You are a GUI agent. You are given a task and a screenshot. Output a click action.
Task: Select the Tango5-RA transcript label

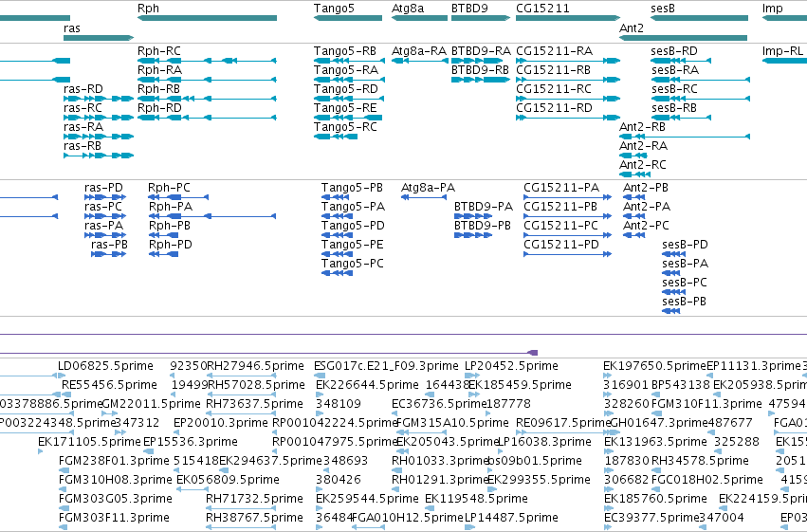pyautogui.click(x=346, y=70)
